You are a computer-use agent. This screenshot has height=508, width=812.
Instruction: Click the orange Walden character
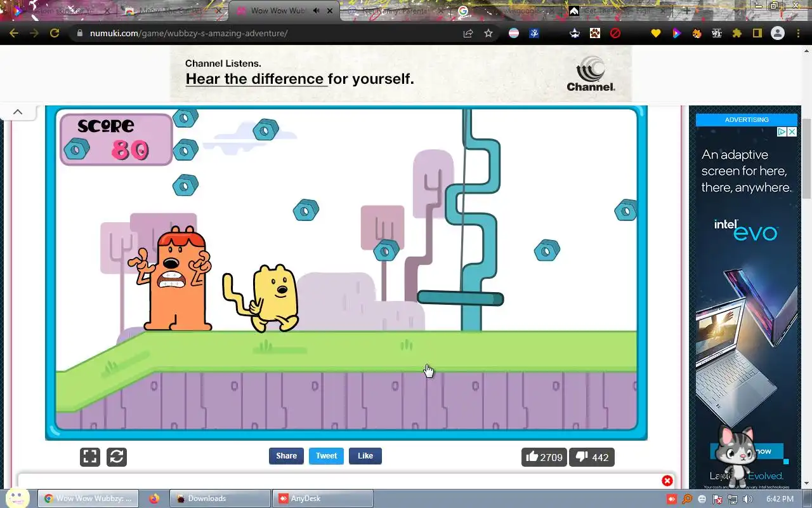click(171, 279)
